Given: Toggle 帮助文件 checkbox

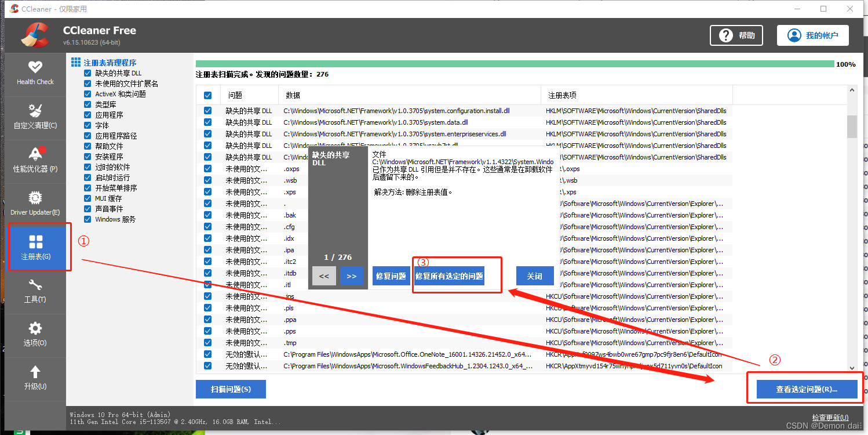Looking at the screenshot, I should (87, 146).
